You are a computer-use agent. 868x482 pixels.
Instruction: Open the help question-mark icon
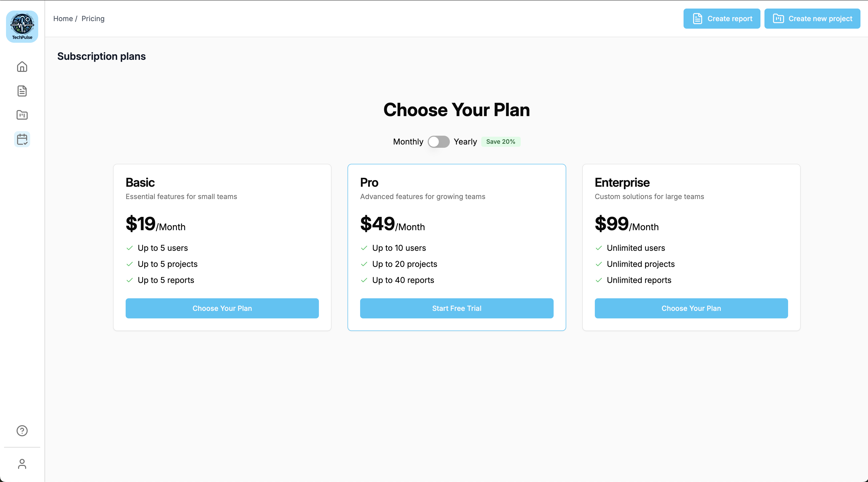[x=22, y=431]
